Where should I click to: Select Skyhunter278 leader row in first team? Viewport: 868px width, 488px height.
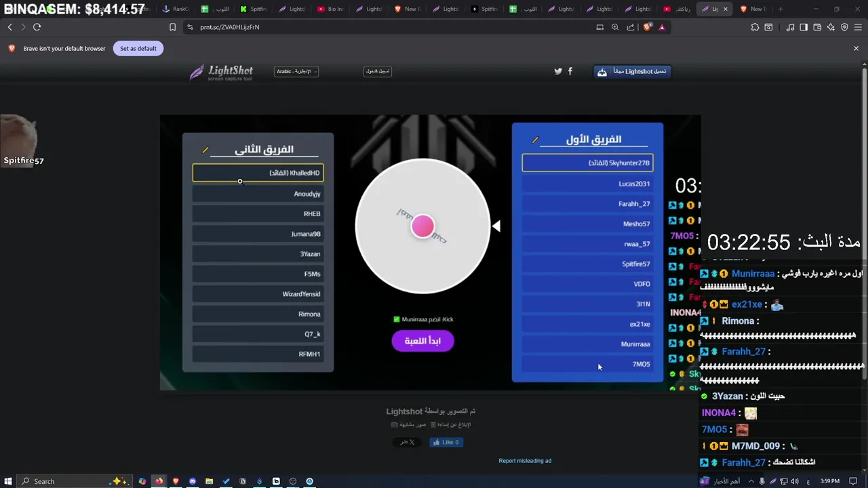click(587, 163)
